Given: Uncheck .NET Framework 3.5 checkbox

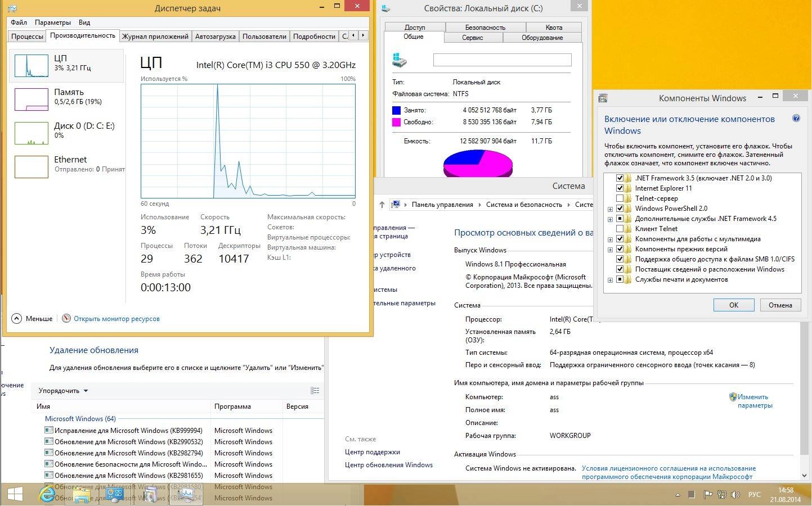Looking at the screenshot, I should [x=620, y=178].
